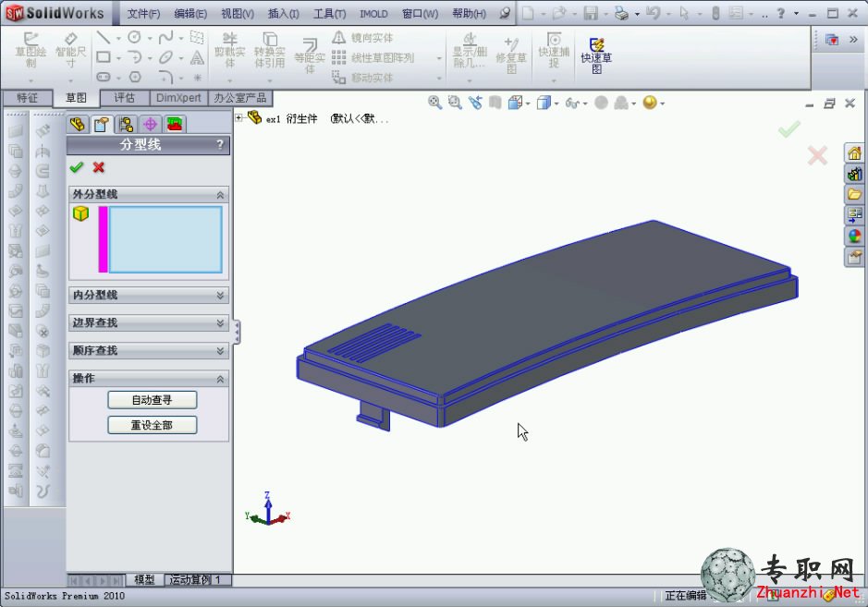This screenshot has width=868, height=607.
Task: Click the Hide/Show Items glasses icon
Action: [x=572, y=103]
